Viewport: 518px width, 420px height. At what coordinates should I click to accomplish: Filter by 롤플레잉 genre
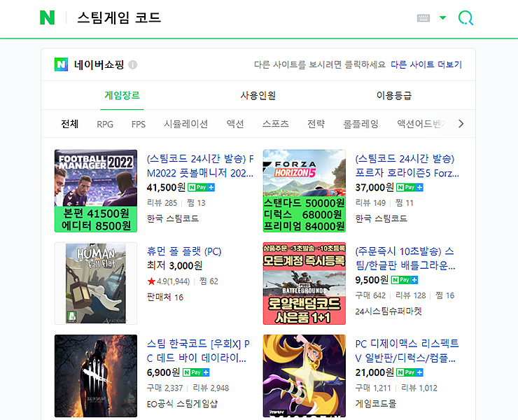click(360, 124)
